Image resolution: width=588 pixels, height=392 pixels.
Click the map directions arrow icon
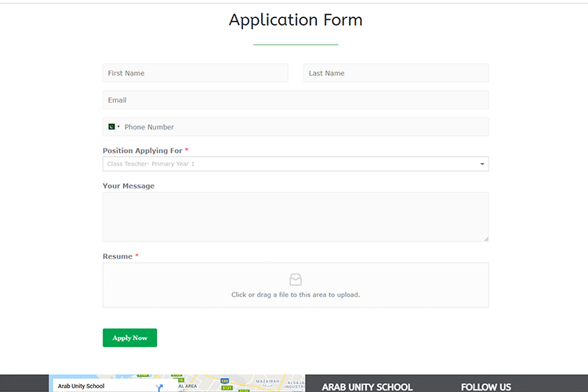click(x=159, y=387)
